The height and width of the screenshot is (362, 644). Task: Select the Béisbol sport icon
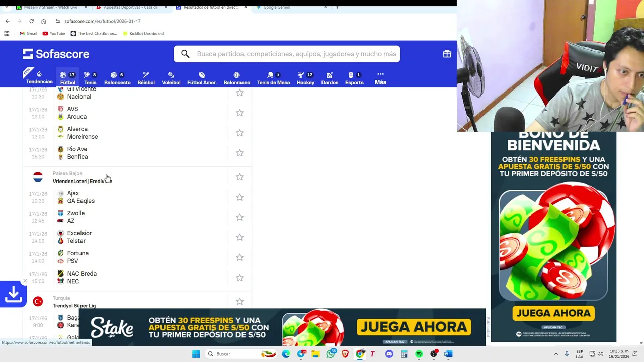[146, 77]
